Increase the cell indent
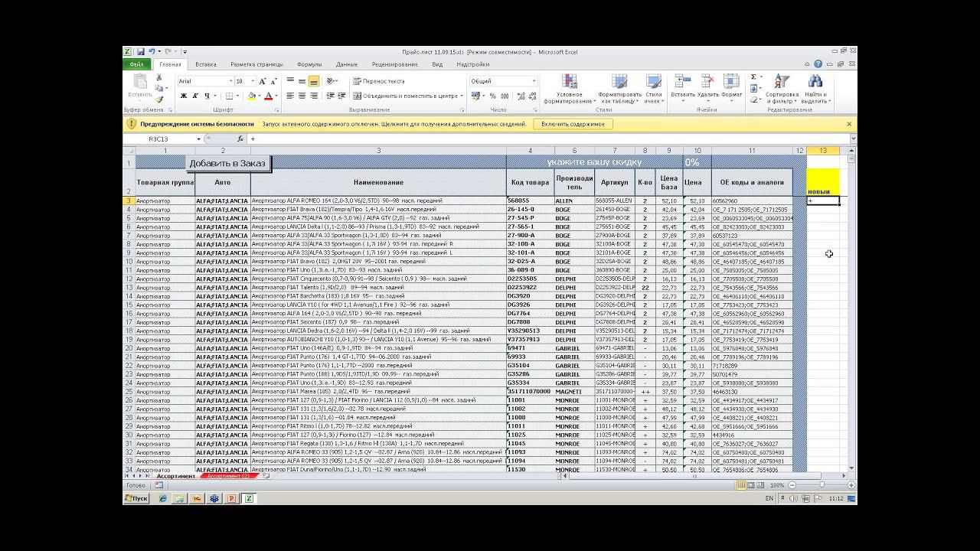This screenshot has width=980, height=551. (x=342, y=96)
